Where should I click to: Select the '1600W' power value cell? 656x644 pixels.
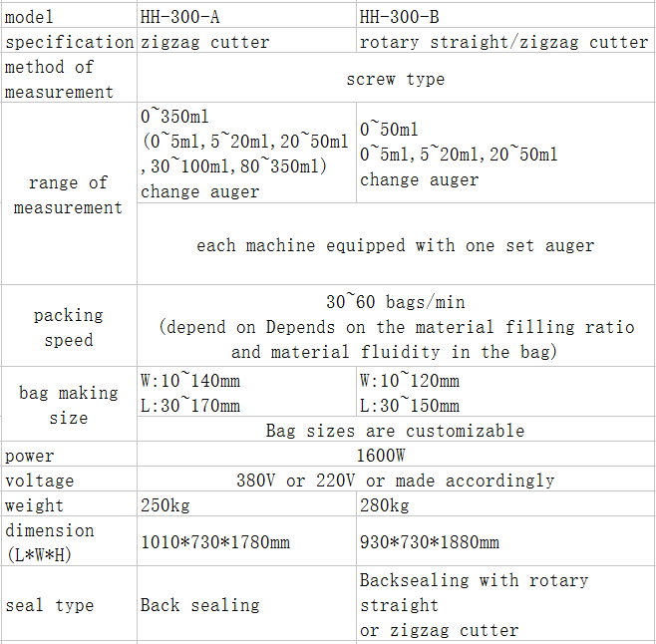tap(395, 456)
